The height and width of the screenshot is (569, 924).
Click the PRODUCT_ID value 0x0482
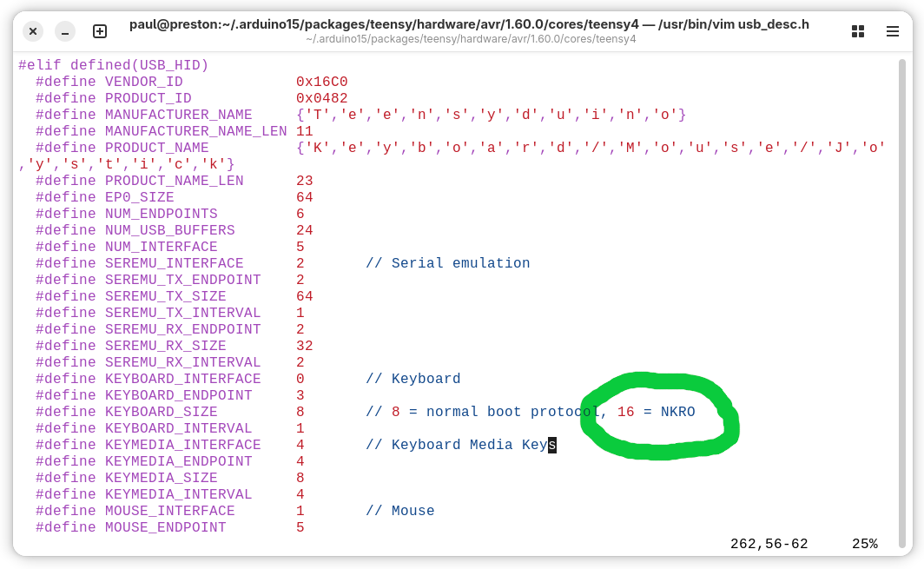(x=321, y=98)
